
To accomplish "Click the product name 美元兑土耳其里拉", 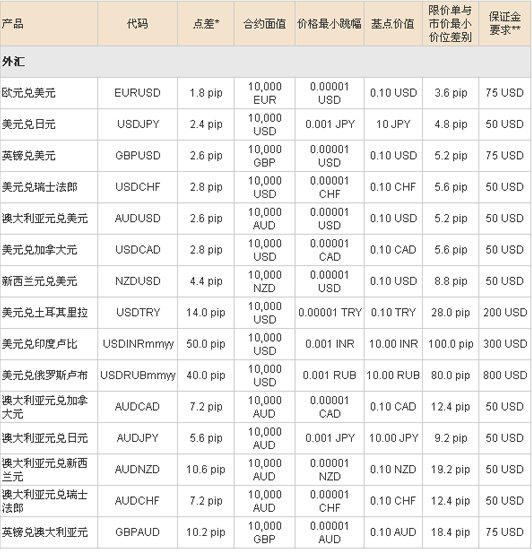I will point(45,313).
